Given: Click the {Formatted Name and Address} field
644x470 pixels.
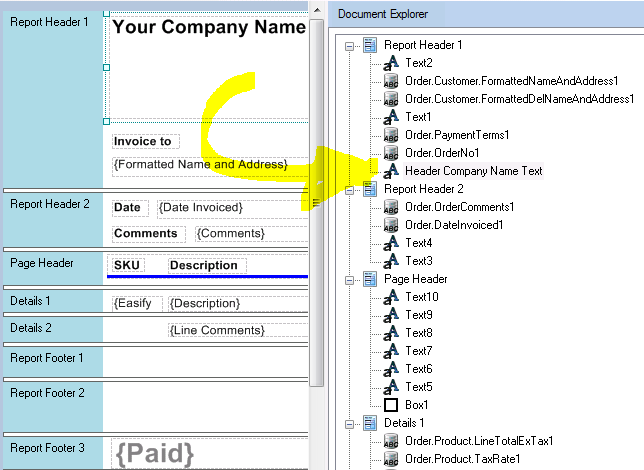Looking at the screenshot, I should [200, 164].
